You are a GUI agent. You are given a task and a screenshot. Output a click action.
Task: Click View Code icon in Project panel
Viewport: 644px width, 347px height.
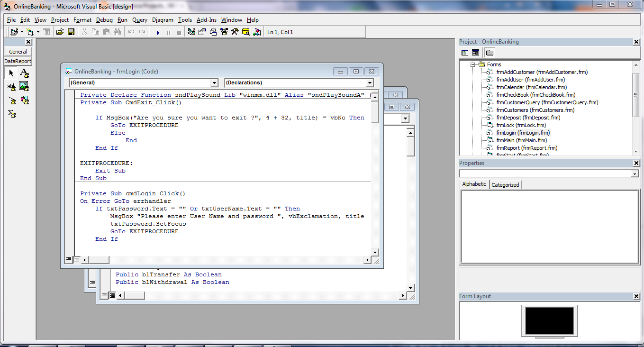[x=465, y=53]
